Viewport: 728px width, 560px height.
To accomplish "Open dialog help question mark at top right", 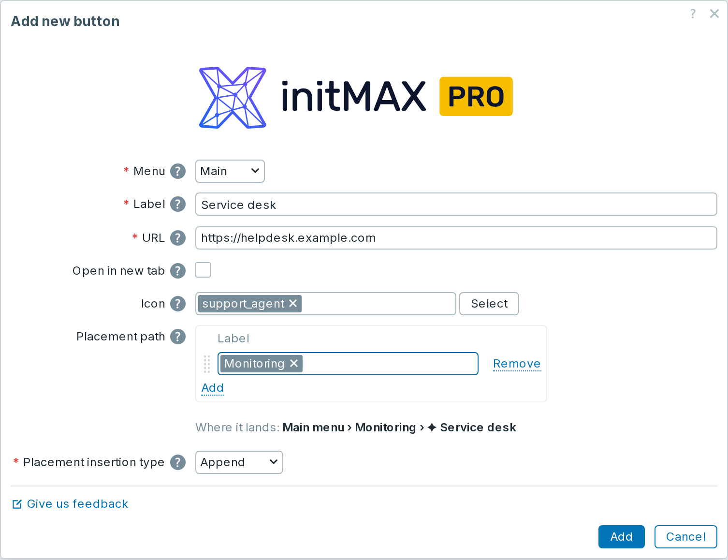I will [693, 14].
